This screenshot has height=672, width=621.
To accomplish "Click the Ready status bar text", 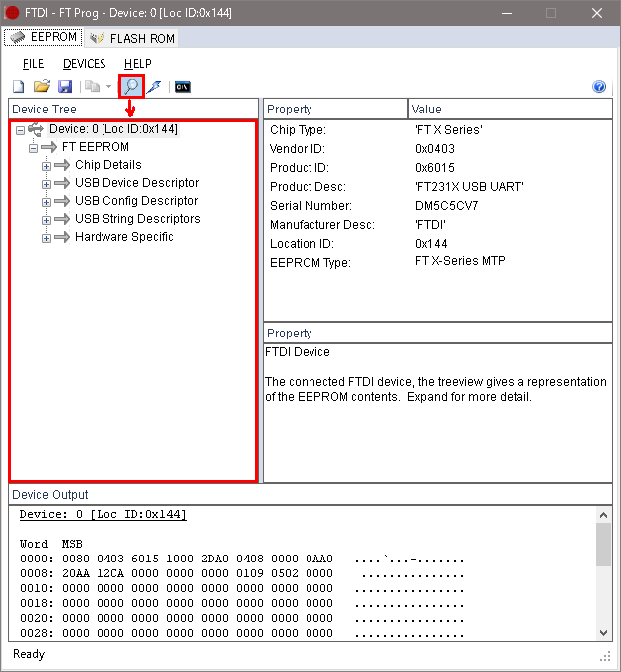I will coord(29,654).
